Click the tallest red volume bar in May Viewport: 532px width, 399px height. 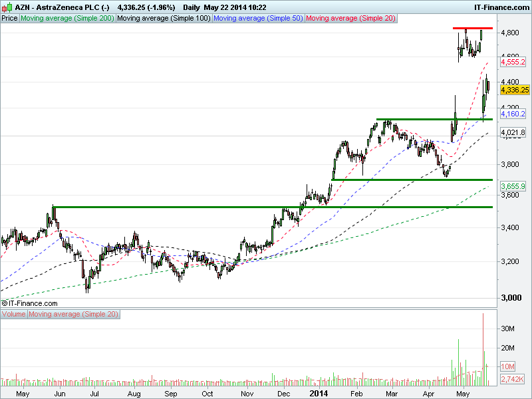pos(483,350)
